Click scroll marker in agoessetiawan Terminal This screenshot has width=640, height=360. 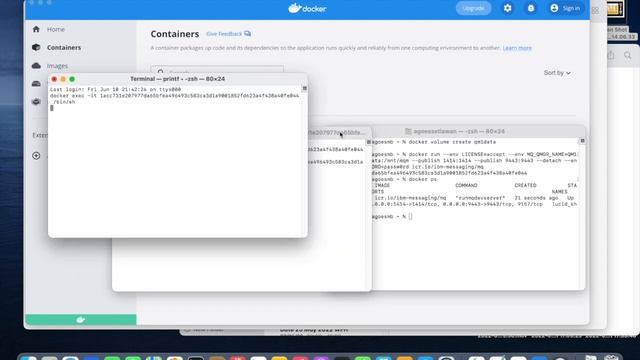pos(582,141)
